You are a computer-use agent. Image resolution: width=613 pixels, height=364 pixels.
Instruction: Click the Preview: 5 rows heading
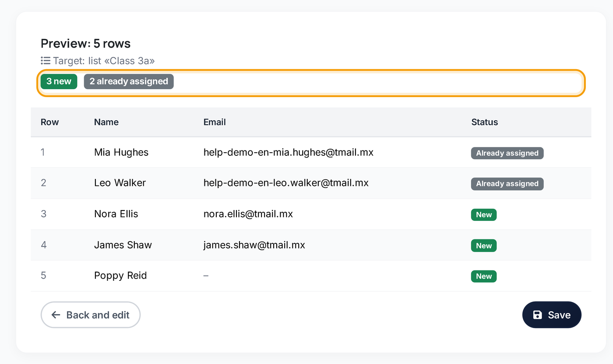(x=86, y=44)
